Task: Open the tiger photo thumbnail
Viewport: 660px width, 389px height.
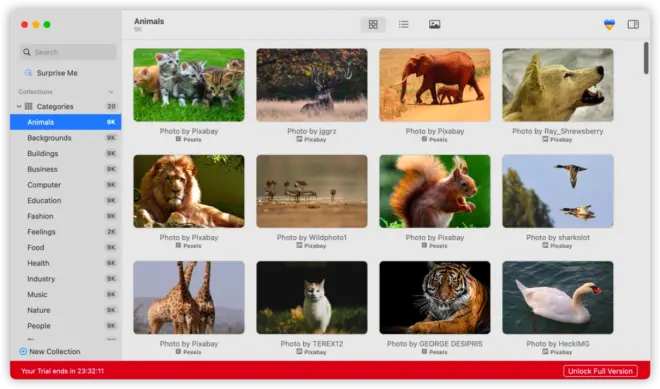Action: point(435,298)
